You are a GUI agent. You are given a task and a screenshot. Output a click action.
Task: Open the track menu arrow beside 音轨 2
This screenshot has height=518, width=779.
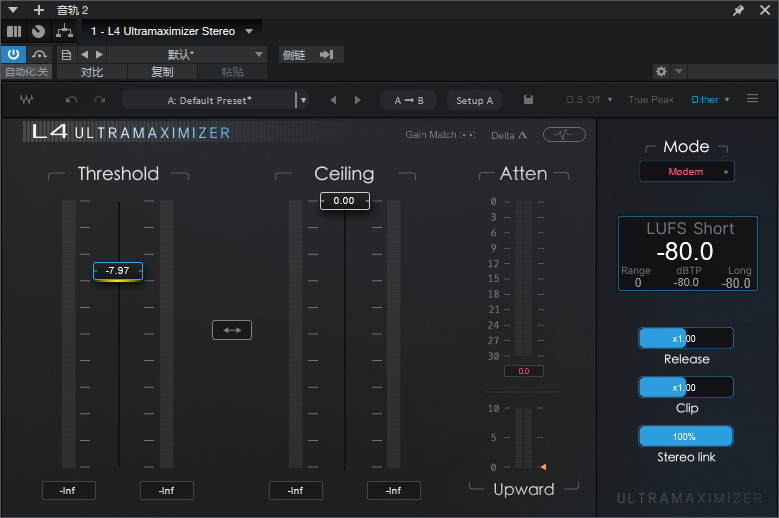coord(13,9)
